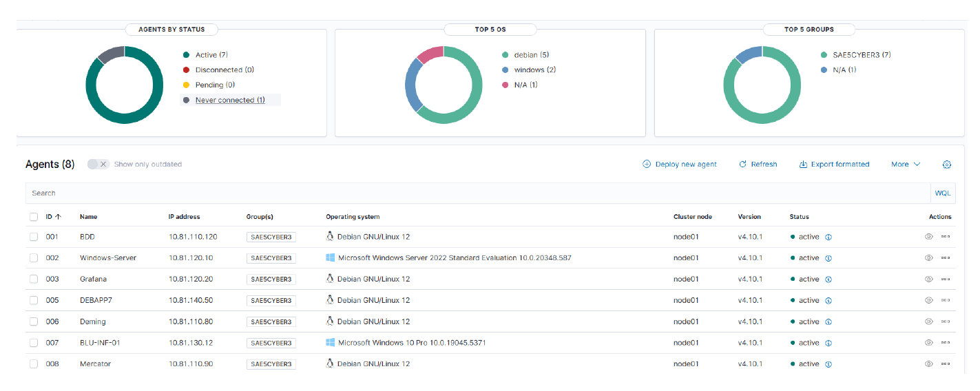Check the select-all agents header checkbox
The image size is (980, 391).
click(34, 217)
